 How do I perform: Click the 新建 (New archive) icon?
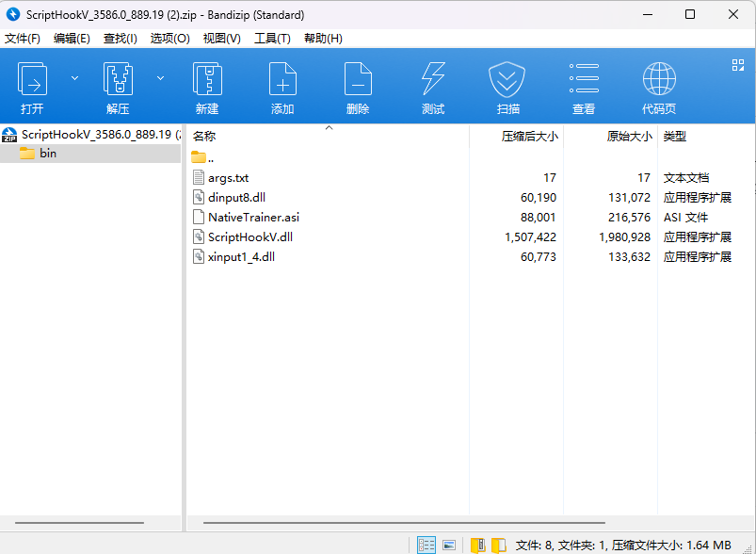pyautogui.click(x=207, y=78)
